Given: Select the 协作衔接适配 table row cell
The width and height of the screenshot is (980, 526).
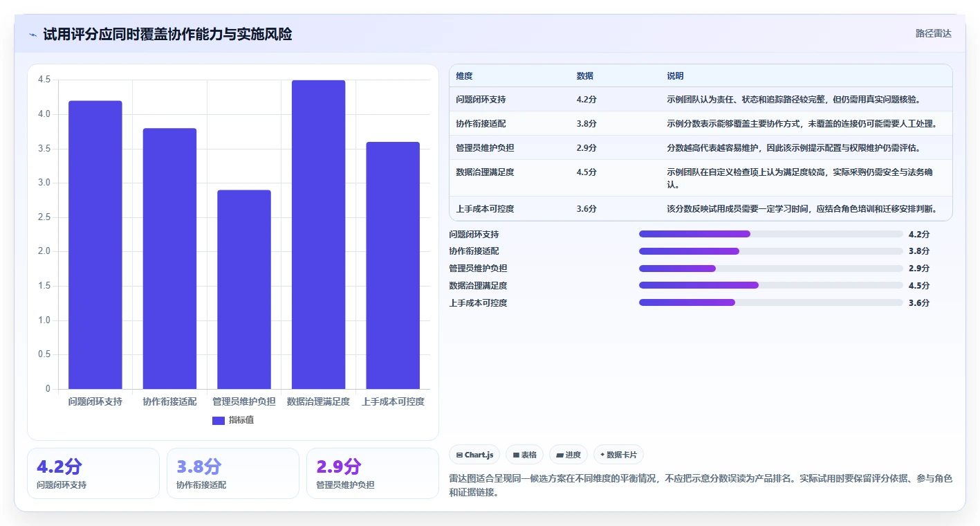Looking at the screenshot, I should click(481, 124).
